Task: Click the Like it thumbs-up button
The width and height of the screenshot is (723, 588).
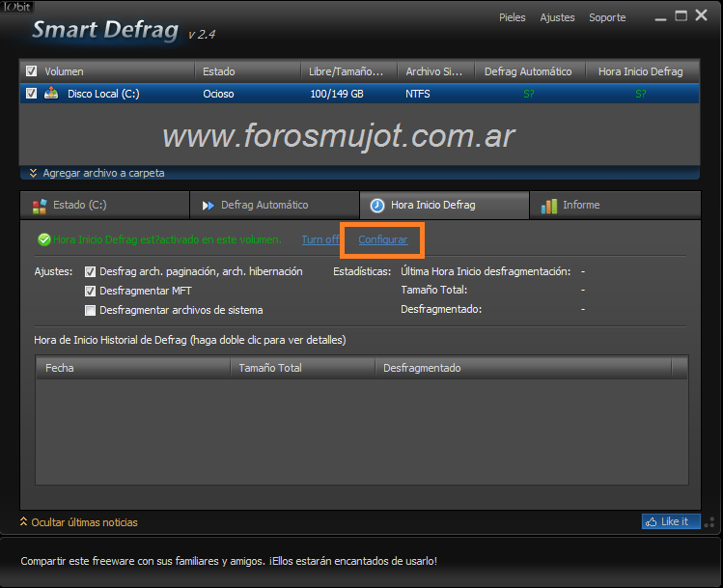Action: coord(670,521)
